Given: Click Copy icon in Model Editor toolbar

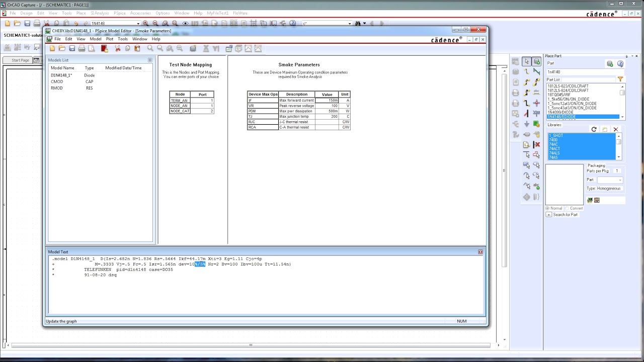Looking at the screenshot, I should pyautogui.click(x=127, y=48).
